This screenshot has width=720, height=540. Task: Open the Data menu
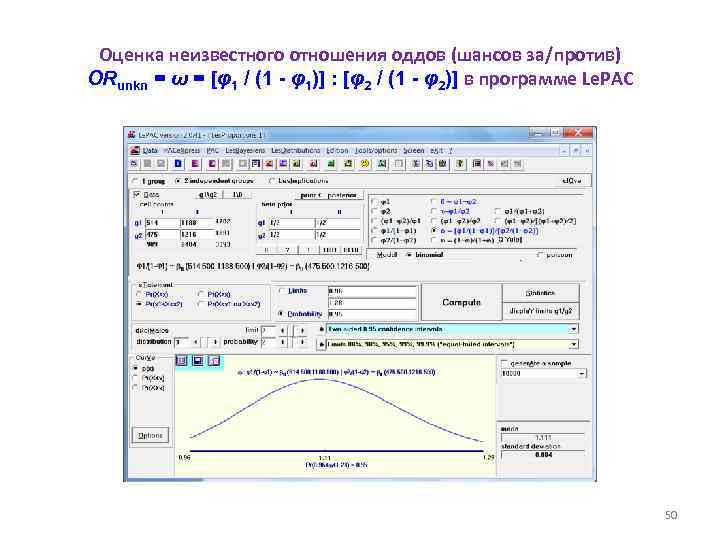[x=150, y=151]
